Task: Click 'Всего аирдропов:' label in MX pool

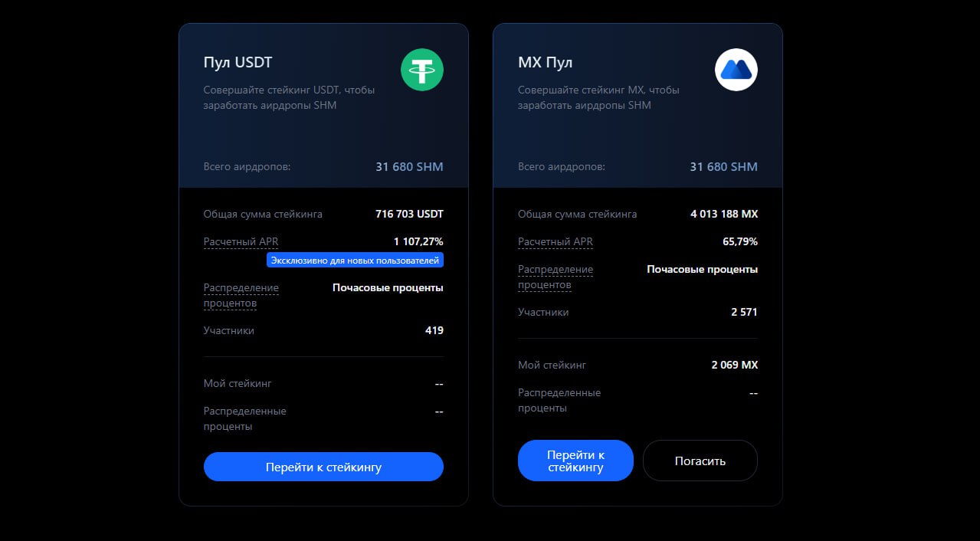Action: (561, 166)
